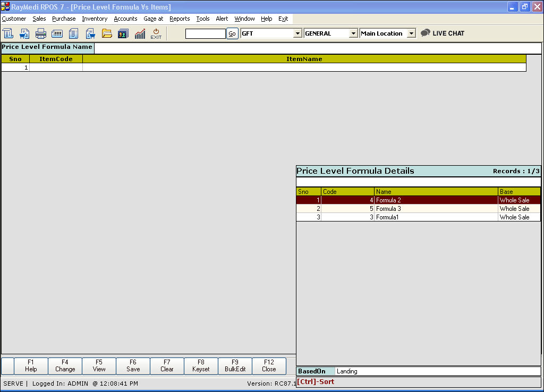This screenshot has width=544, height=392.
Task: Expand the Main Location dropdown
Action: coord(411,33)
